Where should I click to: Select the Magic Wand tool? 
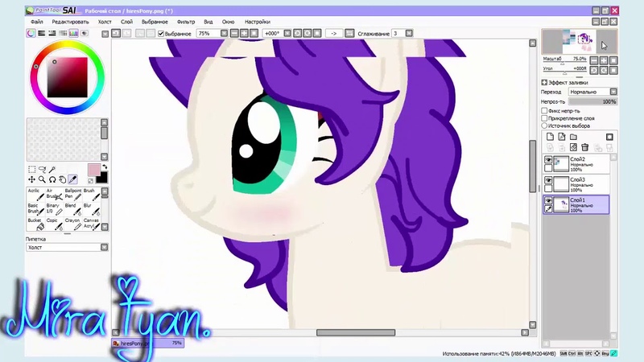pyautogui.click(x=52, y=170)
